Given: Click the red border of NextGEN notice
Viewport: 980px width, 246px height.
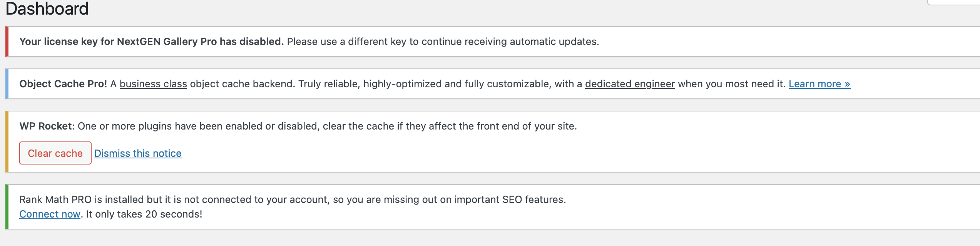Looking at the screenshot, I should [x=7, y=42].
